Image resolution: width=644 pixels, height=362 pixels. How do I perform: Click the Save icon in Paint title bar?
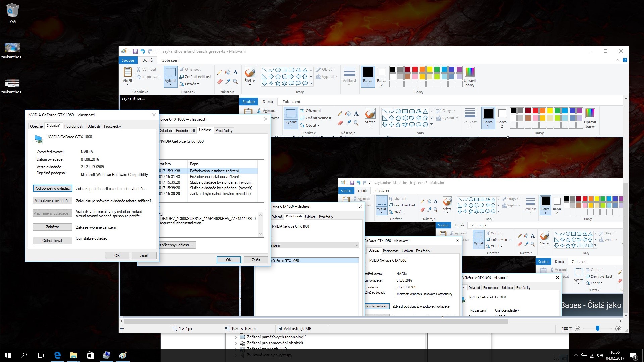click(135, 51)
